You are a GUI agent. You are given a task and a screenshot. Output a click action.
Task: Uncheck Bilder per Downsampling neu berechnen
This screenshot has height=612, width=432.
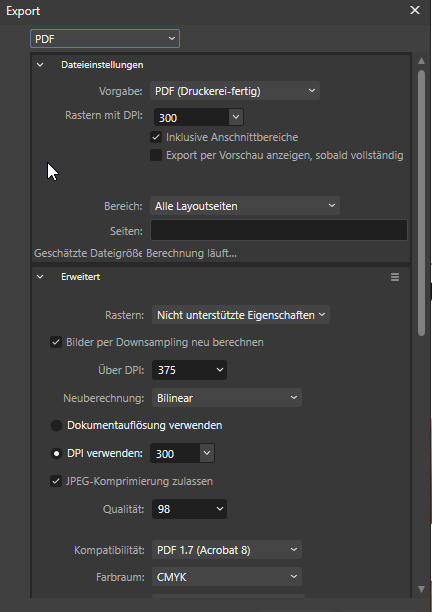click(56, 342)
